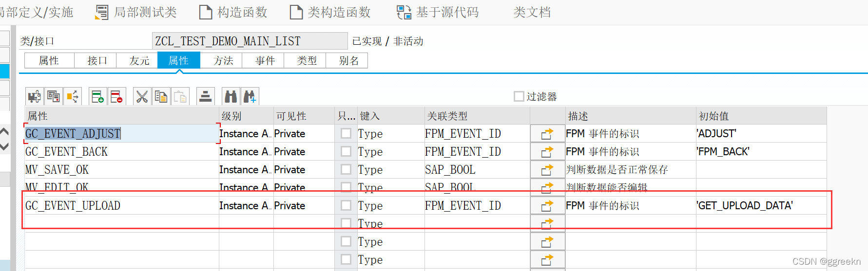Click the 类构造函数 button
Viewport: 868px width, 271px height.
pos(330,12)
